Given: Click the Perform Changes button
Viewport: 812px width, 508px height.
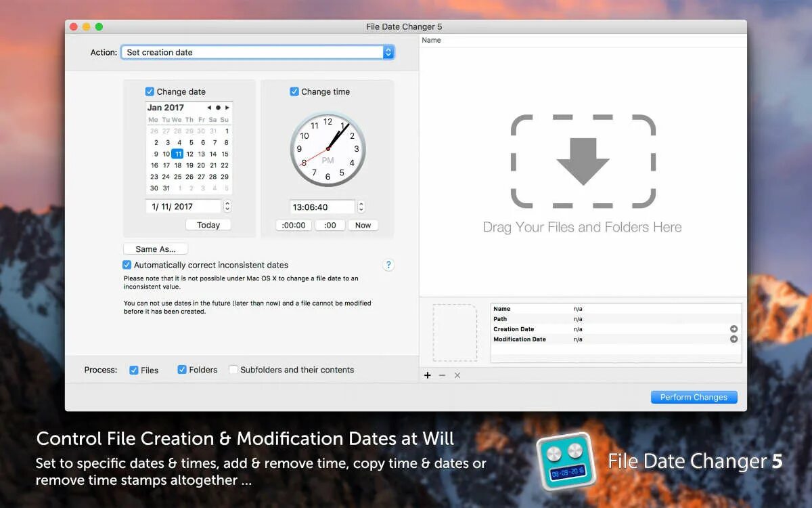Looking at the screenshot, I should [x=694, y=398].
